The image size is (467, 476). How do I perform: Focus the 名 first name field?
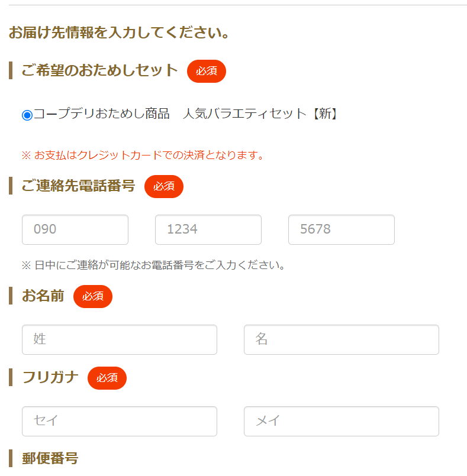click(342, 339)
